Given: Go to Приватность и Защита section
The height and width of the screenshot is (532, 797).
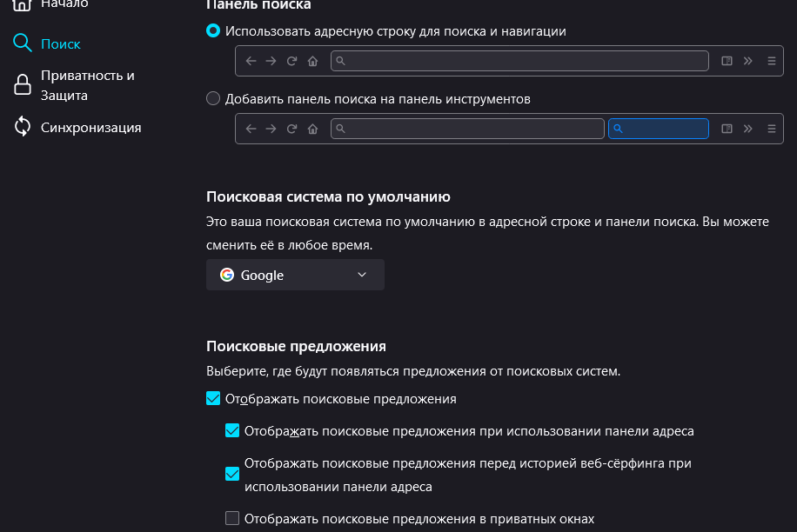Looking at the screenshot, I should (x=87, y=85).
